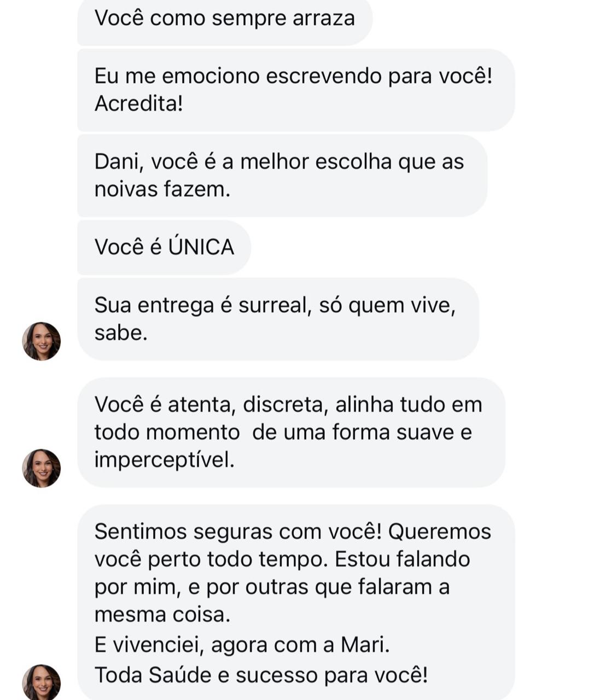Click the line "mesma coisa." in the last bubble
The width and height of the screenshot is (594, 700).
[x=162, y=615]
